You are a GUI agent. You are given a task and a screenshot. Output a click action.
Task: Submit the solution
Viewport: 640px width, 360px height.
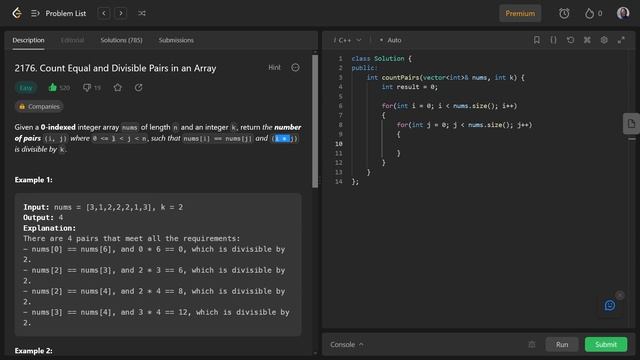(x=606, y=344)
